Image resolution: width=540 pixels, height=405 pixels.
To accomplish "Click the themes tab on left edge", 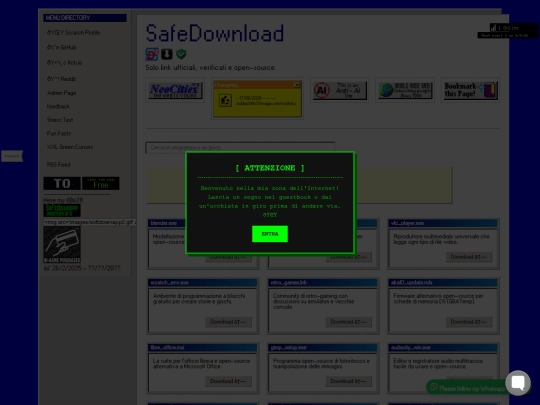I will (12, 156).
